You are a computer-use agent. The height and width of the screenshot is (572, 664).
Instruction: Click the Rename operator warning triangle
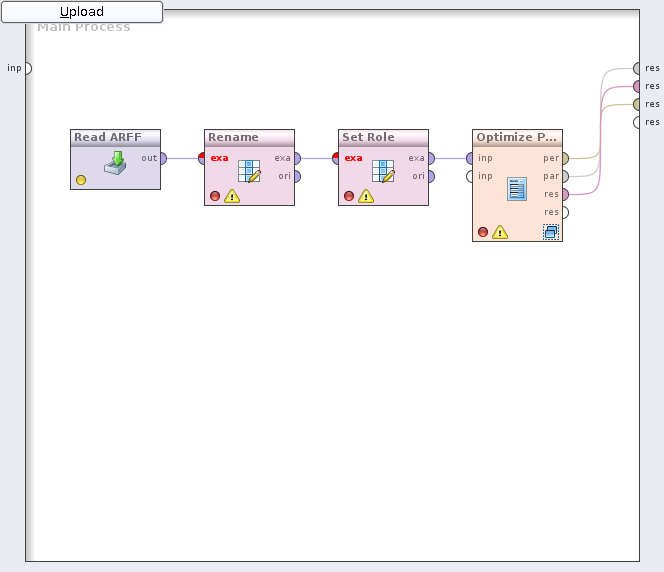[x=232, y=196]
